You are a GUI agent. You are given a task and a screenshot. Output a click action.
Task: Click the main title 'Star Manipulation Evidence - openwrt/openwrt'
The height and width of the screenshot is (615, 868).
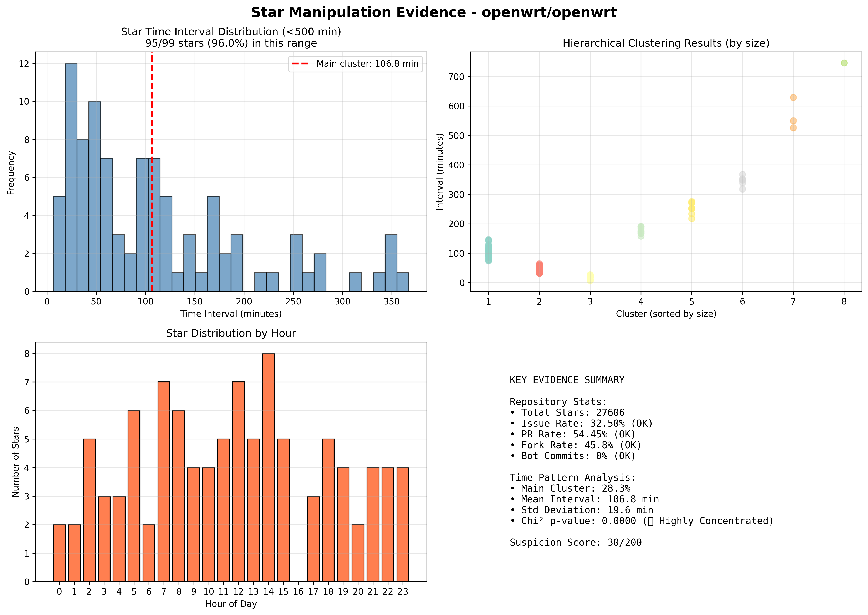pyautogui.click(x=434, y=12)
